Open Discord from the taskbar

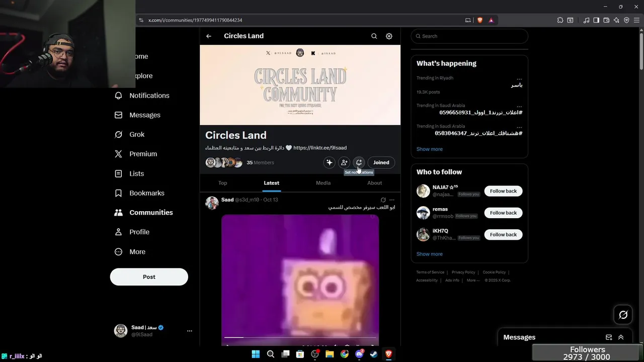[x=359, y=354]
